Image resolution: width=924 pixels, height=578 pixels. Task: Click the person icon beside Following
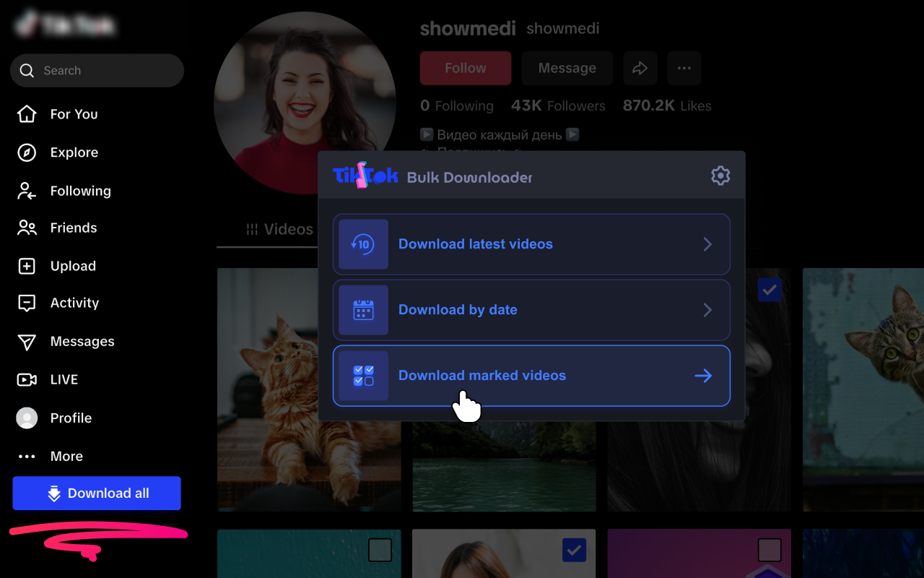27,191
